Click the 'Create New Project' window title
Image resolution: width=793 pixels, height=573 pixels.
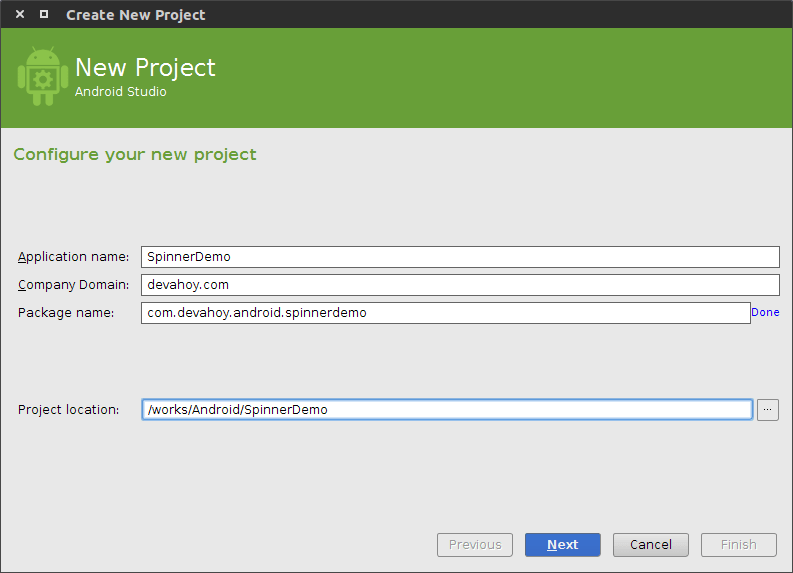(136, 15)
